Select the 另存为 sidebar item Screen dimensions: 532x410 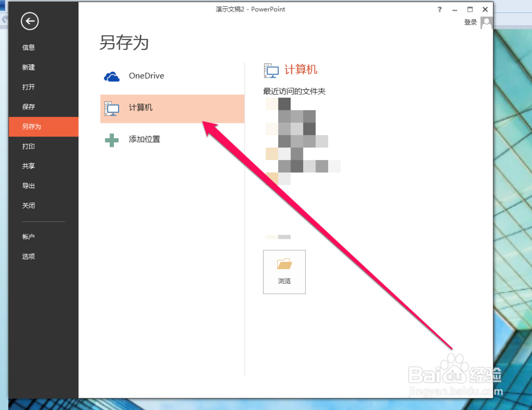pos(44,127)
